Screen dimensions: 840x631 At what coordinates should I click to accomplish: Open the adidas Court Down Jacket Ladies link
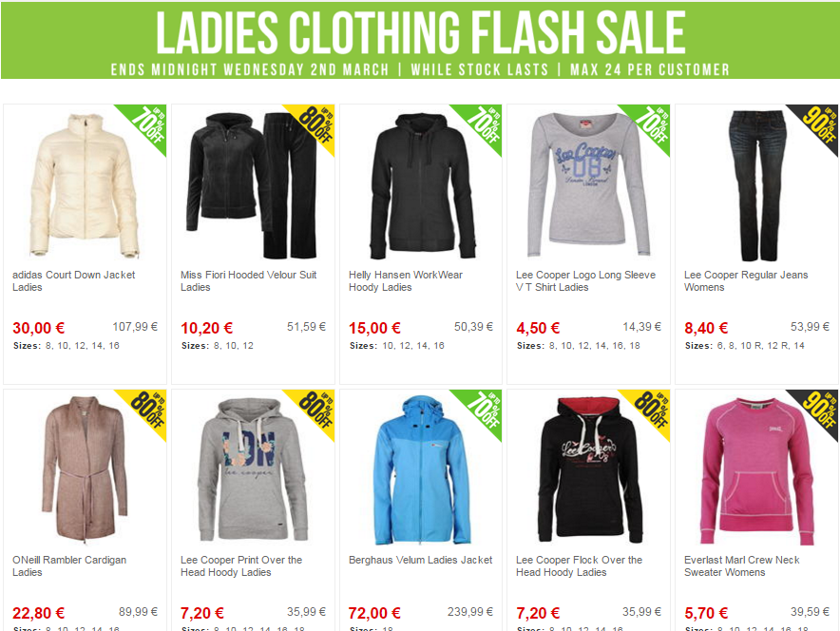click(74, 280)
